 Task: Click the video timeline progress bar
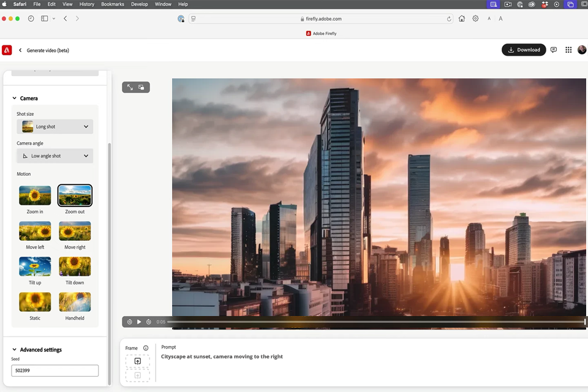(375, 322)
